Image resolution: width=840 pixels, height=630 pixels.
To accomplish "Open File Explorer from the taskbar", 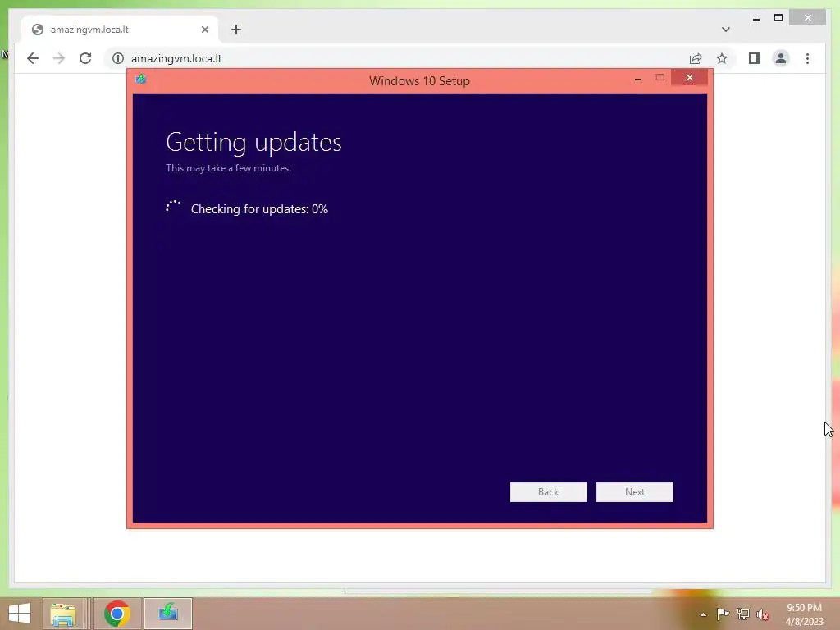I will (62, 614).
